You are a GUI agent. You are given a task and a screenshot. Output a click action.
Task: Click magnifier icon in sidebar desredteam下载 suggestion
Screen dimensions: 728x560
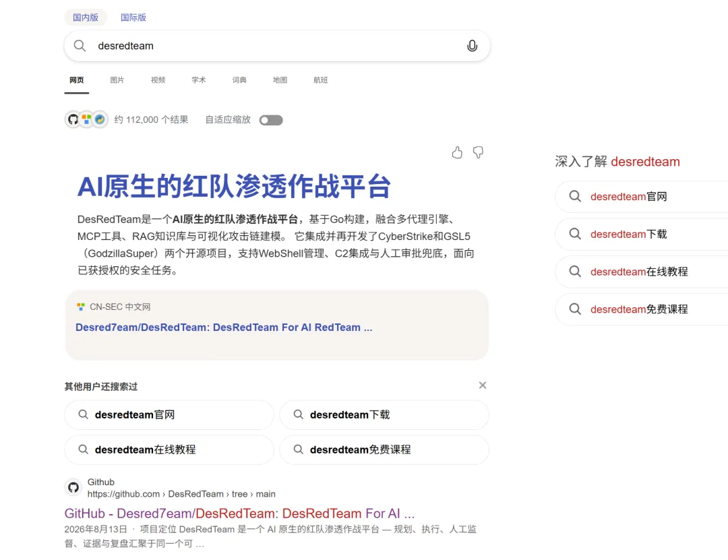pyautogui.click(x=575, y=234)
